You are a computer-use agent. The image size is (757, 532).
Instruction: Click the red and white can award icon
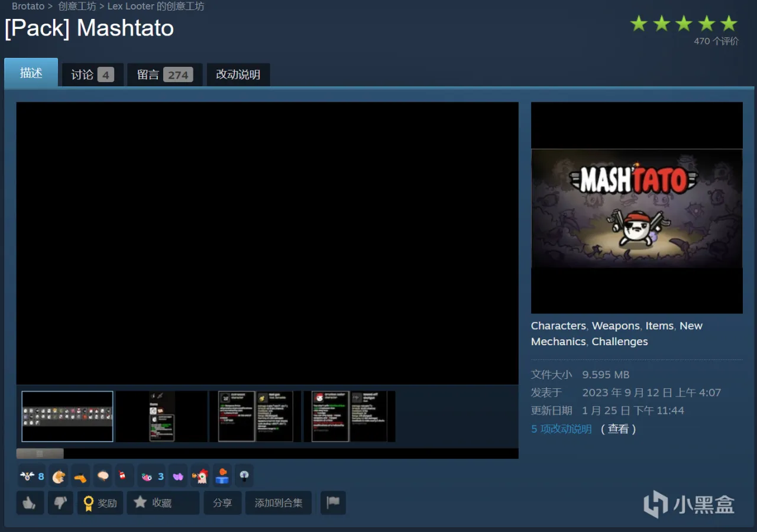[x=124, y=476]
